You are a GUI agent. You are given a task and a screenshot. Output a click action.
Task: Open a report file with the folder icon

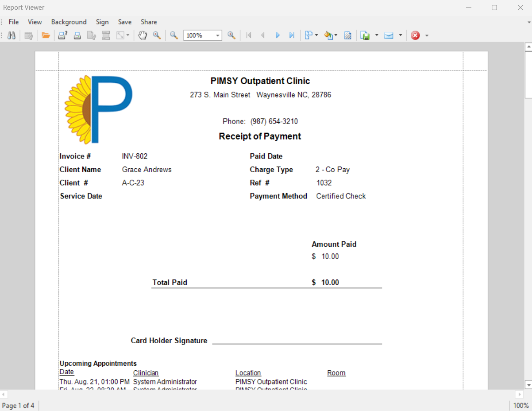coord(46,35)
